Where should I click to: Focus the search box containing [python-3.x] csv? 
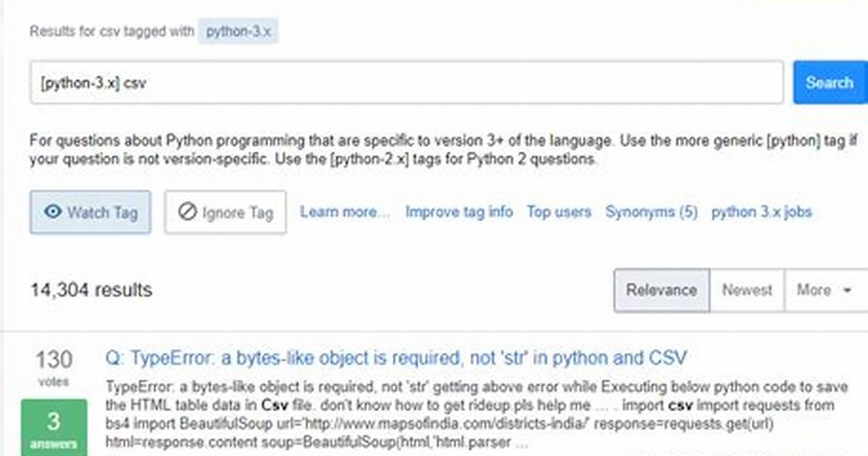point(407,83)
